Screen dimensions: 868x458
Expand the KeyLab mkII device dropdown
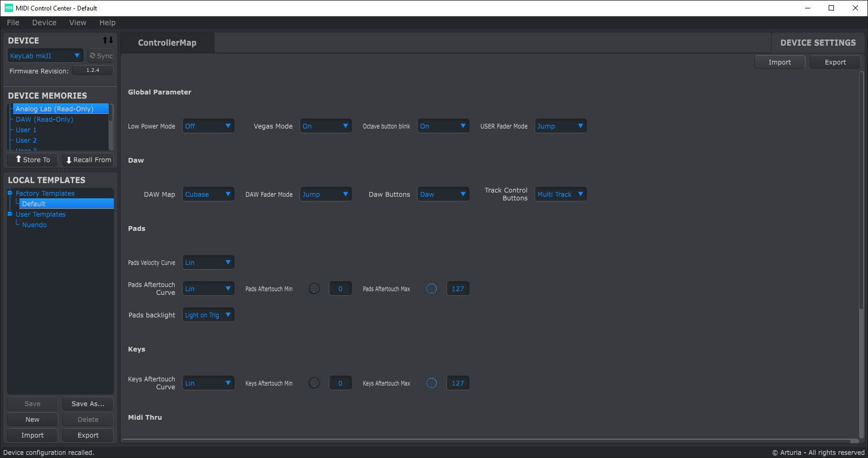click(45, 56)
